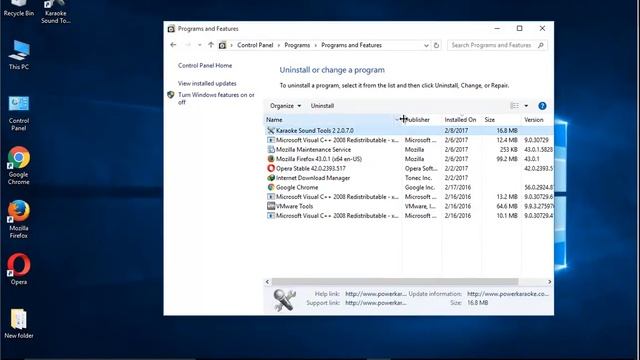This screenshot has width=640, height=360.
Task: Click Internet Download Manager row icon
Action: click(x=271, y=178)
